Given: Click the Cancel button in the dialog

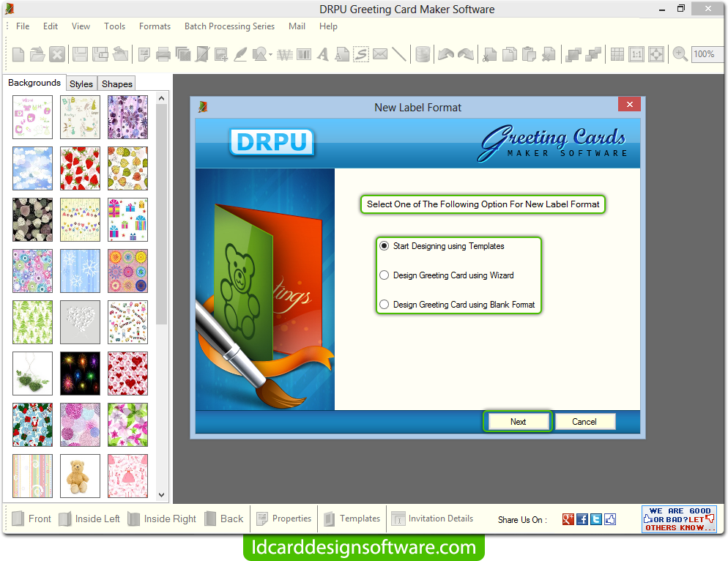Looking at the screenshot, I should 584,421.
